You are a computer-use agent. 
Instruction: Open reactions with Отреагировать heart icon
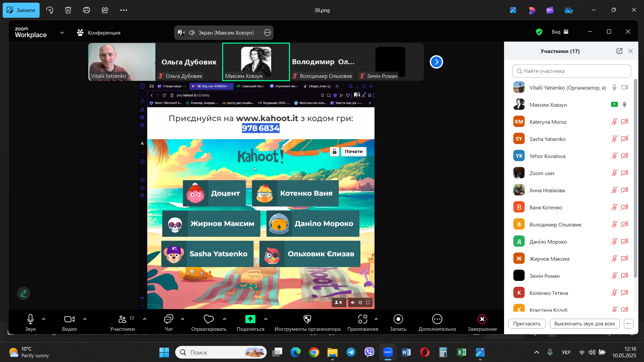pyautogui.click(x=209, y=322)
